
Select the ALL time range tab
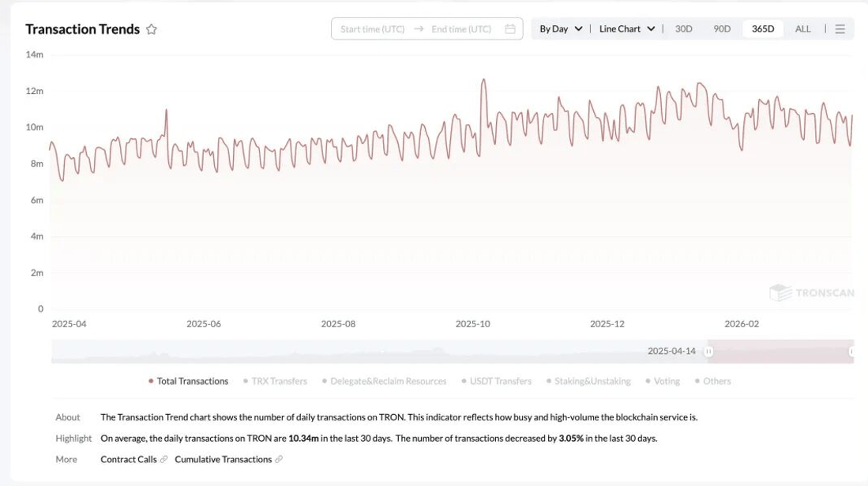[802, 29]
